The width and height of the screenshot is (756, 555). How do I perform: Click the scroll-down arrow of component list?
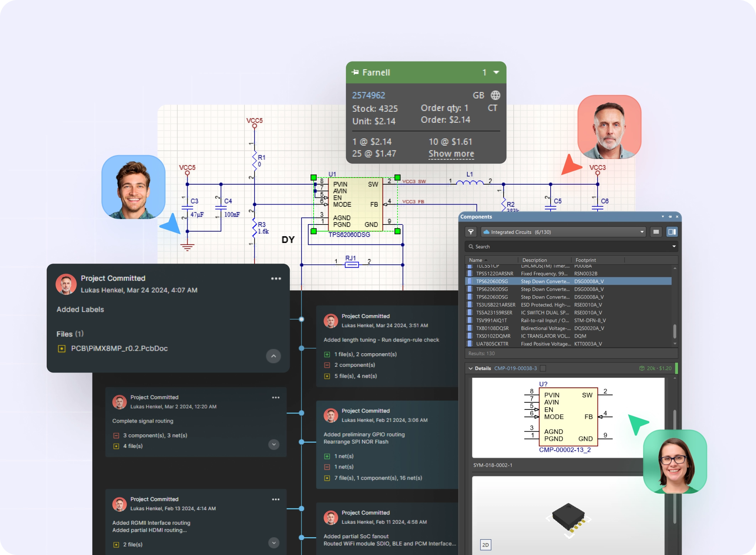pyautogui.click(x=675, y=344)
